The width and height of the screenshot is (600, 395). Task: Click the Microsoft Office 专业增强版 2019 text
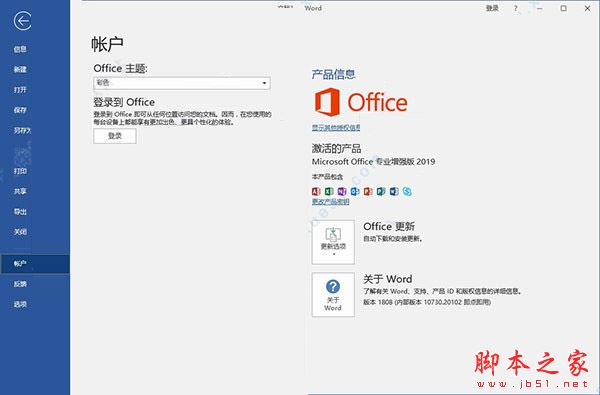tap(373, 162)
